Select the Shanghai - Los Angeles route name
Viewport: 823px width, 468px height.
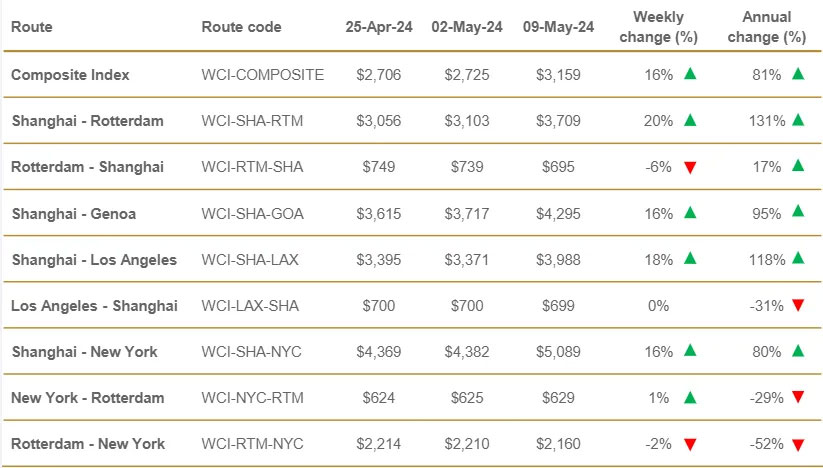[x=94, y=260]
